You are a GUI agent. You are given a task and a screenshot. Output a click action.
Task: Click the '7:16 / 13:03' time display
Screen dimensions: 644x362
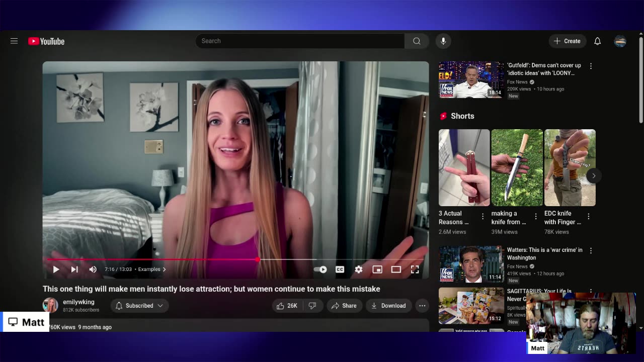click(x=118, y=269)
